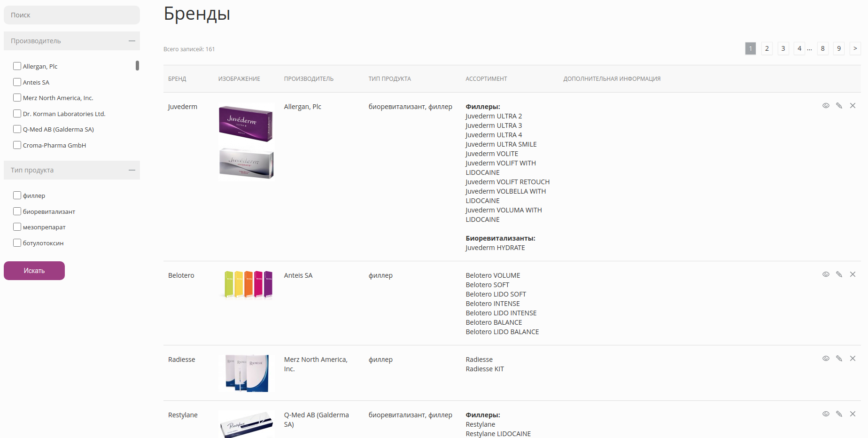Toggle Merz North America, Inc. checkbox
Image resolution: width=868 pixels, height=438 pixels.
pos(17,98)
